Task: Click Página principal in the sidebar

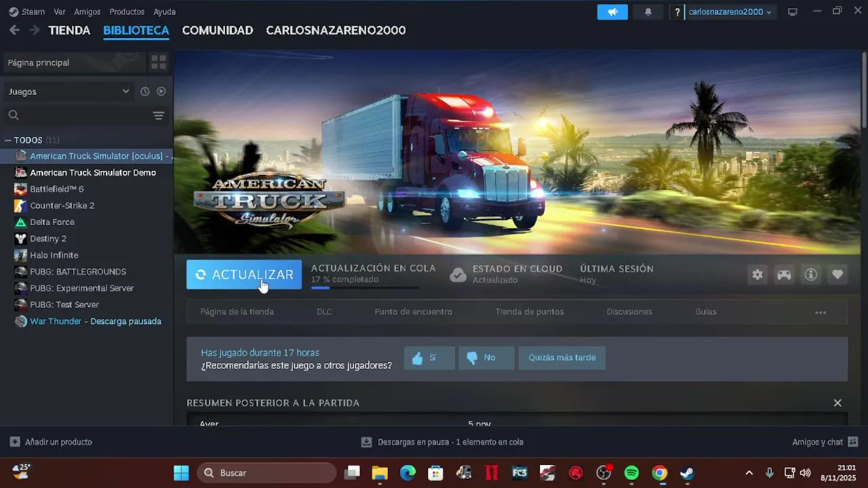Action: click(74, 62)
